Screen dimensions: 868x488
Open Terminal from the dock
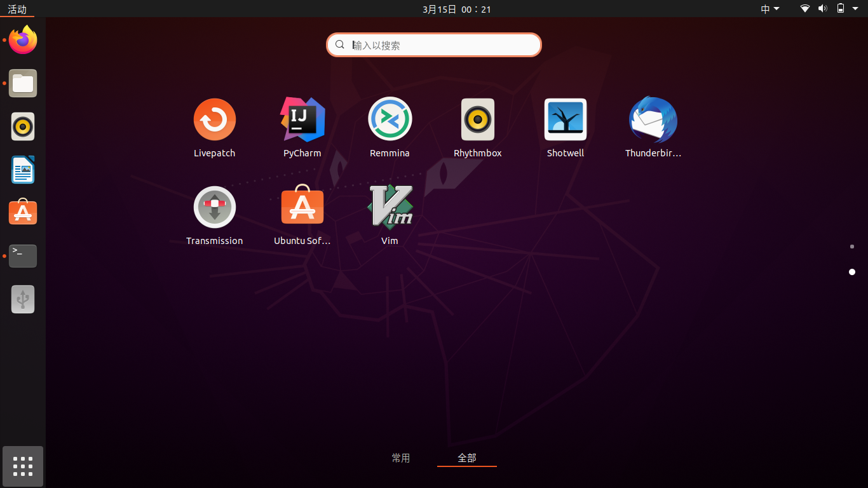[23, 256]
